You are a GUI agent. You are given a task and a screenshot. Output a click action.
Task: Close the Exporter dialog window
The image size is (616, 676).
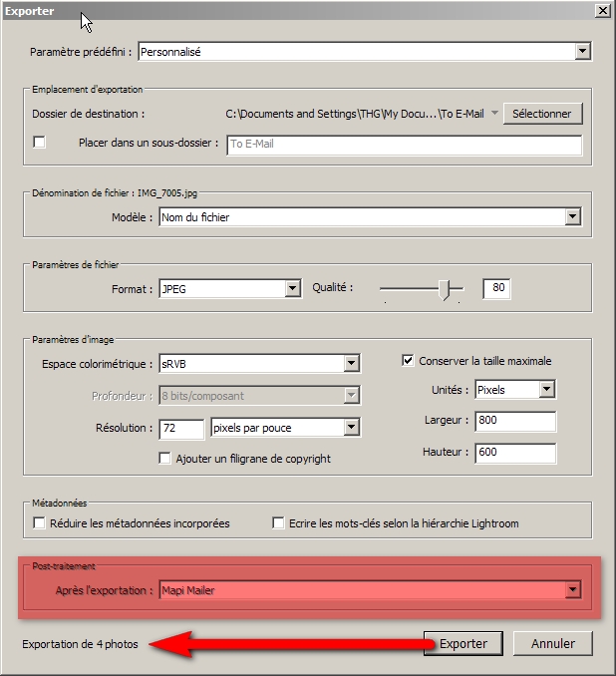click(x=603, y=11)
